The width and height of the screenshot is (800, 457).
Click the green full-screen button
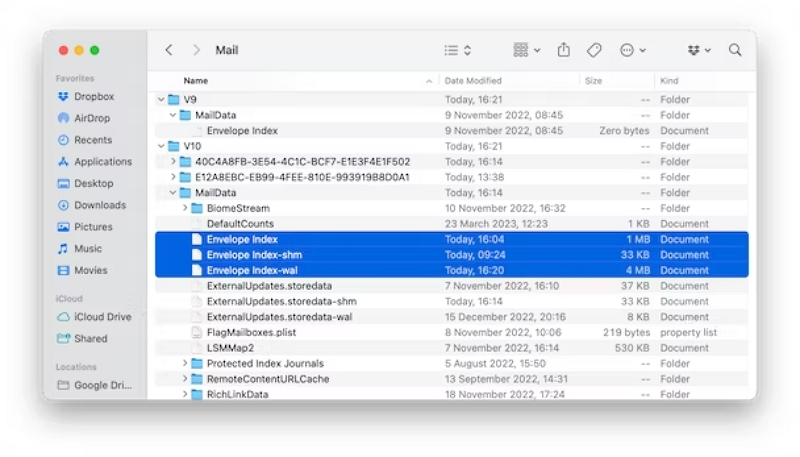pos(94,50)
